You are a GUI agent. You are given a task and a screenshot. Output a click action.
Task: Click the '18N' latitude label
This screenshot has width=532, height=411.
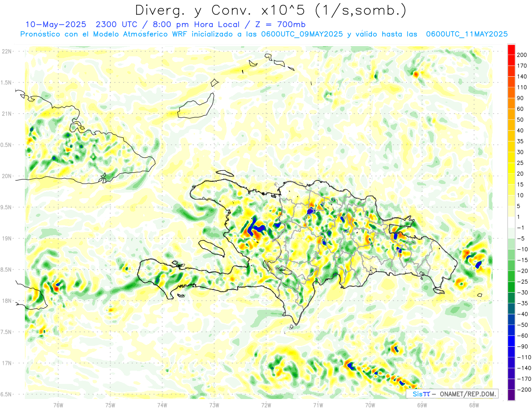click(x=7, y=301)
